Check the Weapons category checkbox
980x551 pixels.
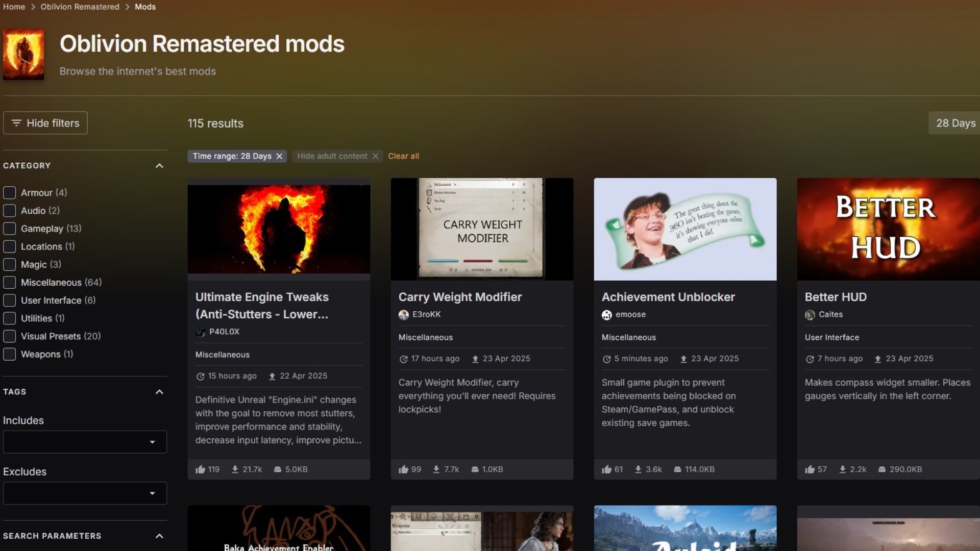point(9,354)
